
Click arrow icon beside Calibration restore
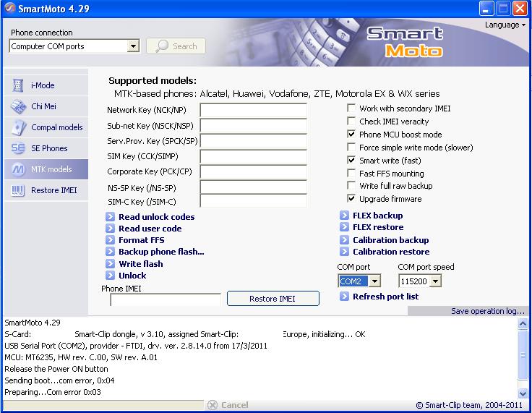(344, 251)
